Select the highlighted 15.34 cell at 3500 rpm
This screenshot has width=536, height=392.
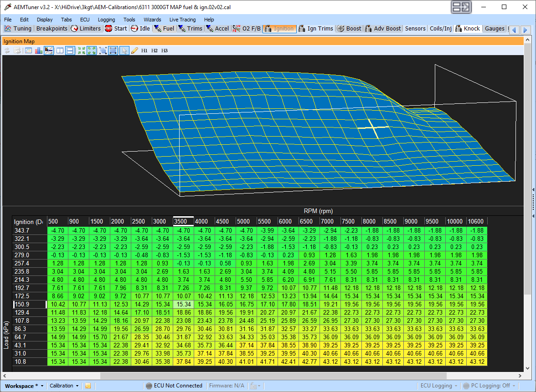[184, 304]
